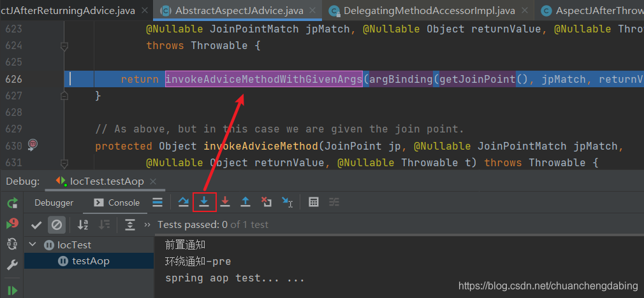Toggle Sort Alphabetically for test results
Screen dimensions: 644x298
[x=83, y=225]
